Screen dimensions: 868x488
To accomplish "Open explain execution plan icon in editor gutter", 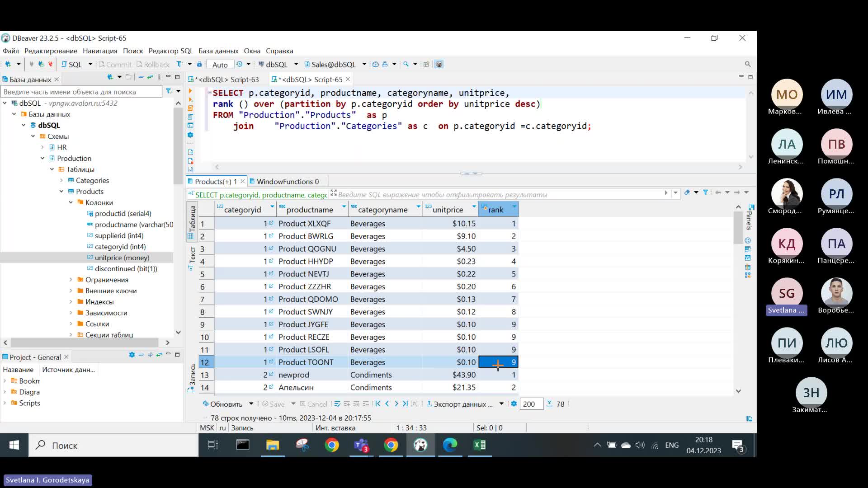I will coord(190,117).
